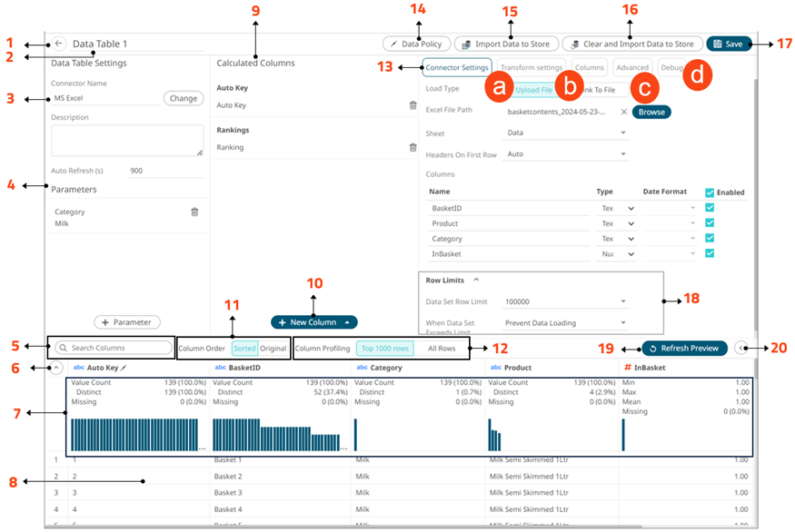Uncheck the Enabled checkbox for BasketID
This screenshot has height=532, width=795.
[x=709, y=206]
